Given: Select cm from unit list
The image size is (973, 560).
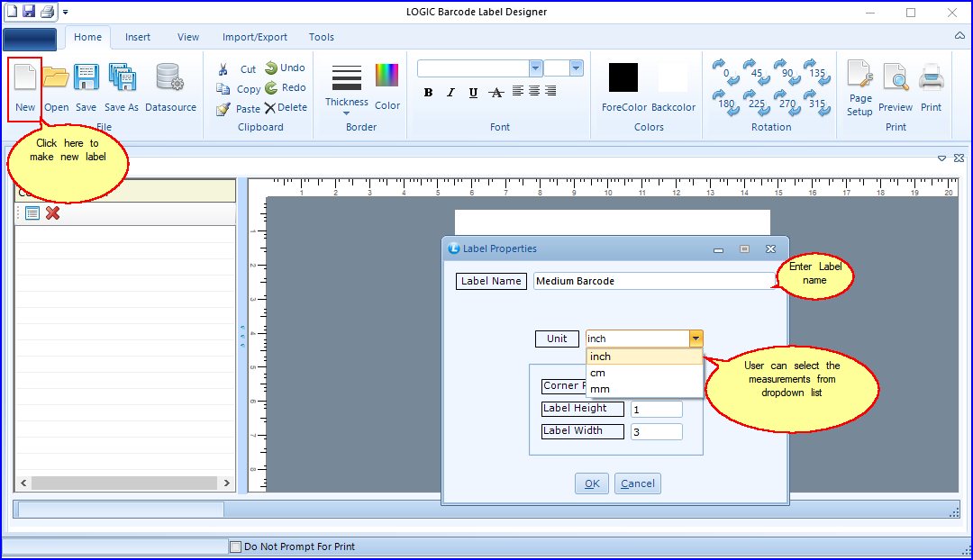Looking at the screenshot, I should (x=644, y=373).
